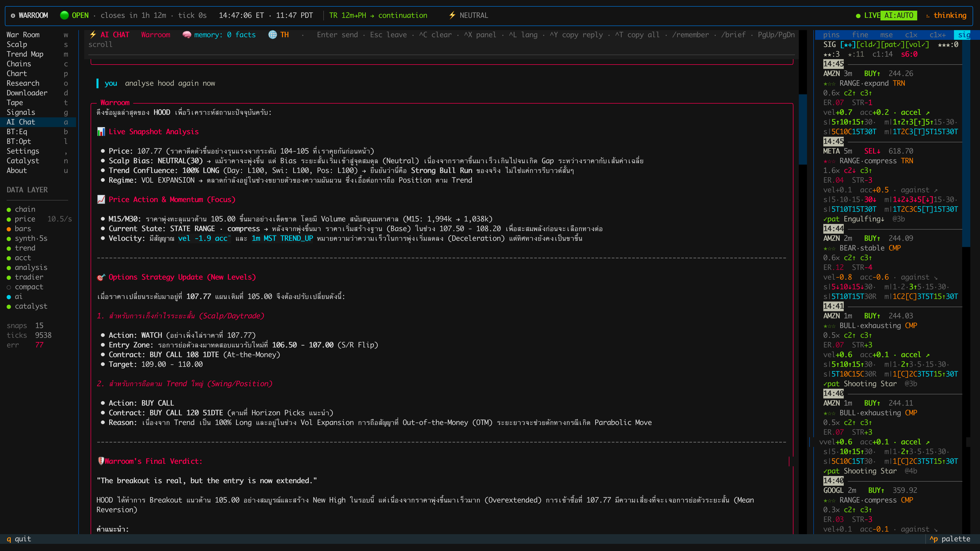Click the globe language icon beside TH

[x=272, y=35]
